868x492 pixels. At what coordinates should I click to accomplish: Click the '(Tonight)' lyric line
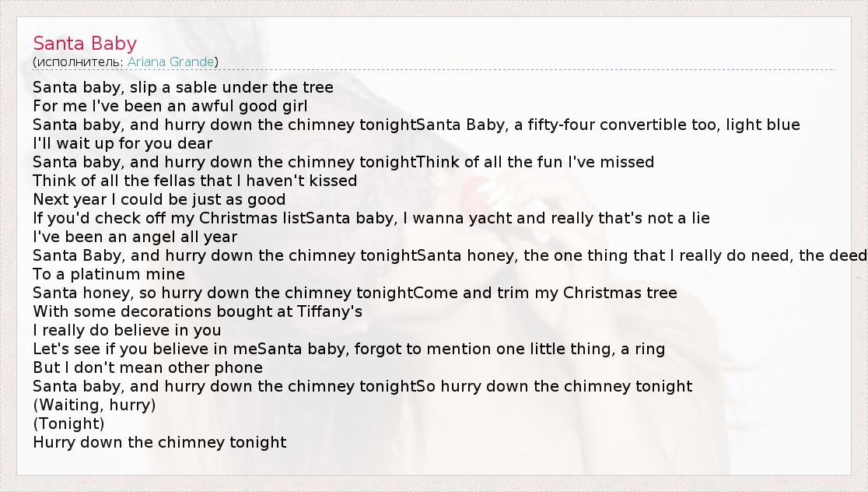tap(68, 423)
